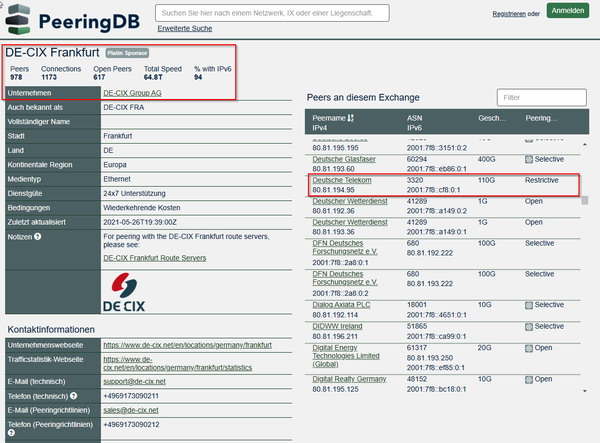Click the Peers 978 value
The width and height of the screenshot is (600, 443).
(16, 77)
